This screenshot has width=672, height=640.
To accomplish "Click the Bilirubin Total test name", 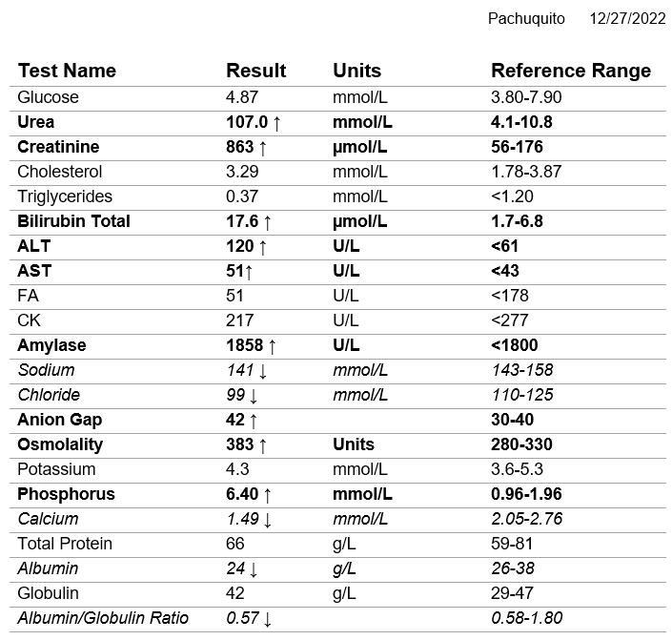I will 73,221.
